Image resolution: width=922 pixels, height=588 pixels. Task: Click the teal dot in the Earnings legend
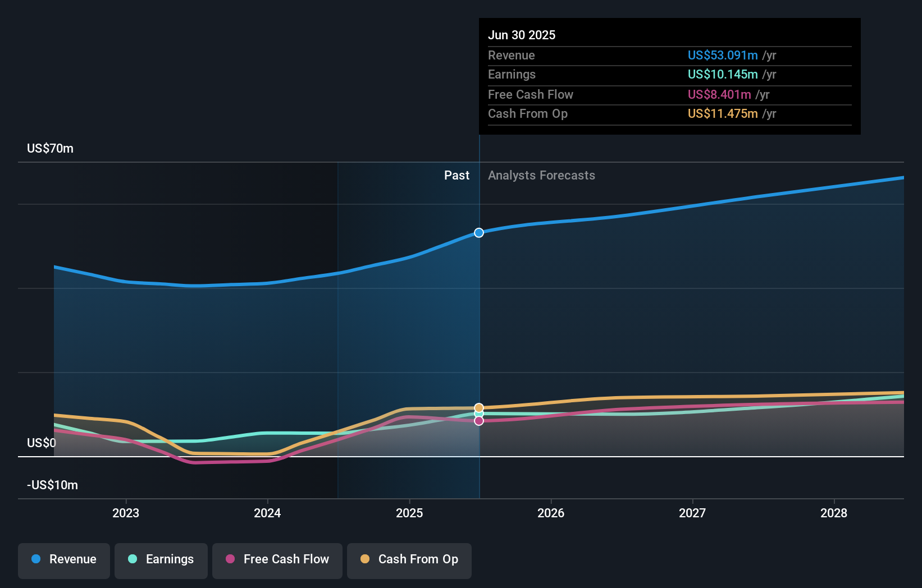coord(133,559)
